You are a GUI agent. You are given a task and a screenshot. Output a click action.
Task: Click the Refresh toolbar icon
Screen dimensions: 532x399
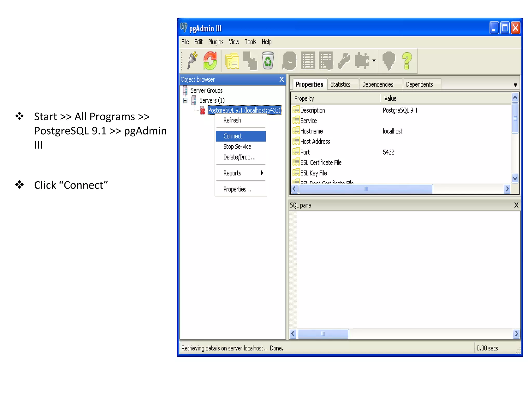210,61
